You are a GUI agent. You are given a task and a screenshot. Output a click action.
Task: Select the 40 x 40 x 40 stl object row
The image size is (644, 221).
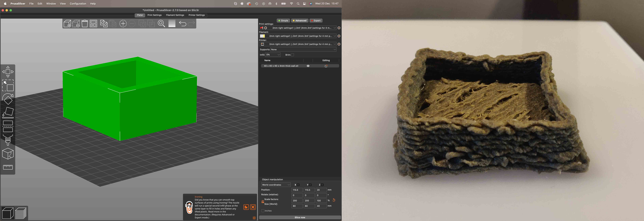(x=300, y=66)
